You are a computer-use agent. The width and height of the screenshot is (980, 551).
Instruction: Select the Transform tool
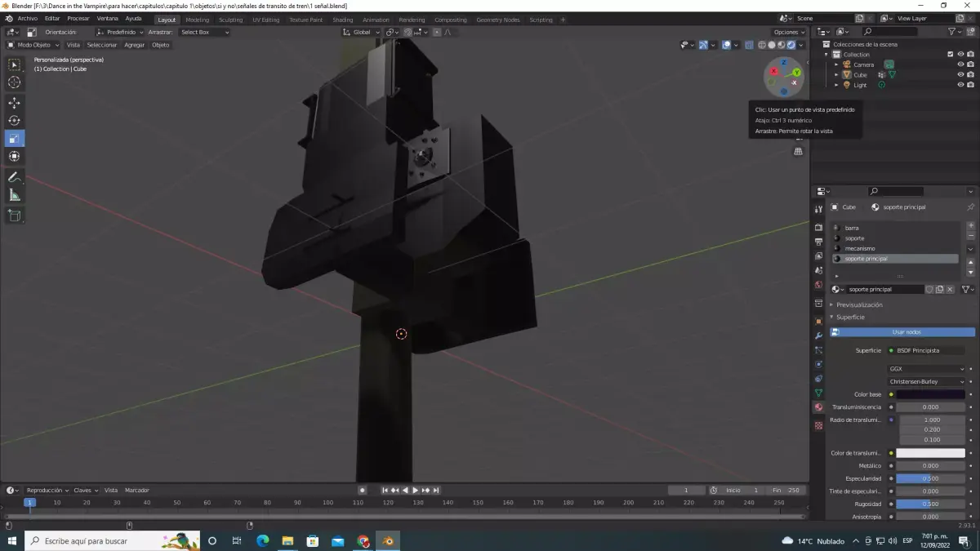click(x=14, y=157)
